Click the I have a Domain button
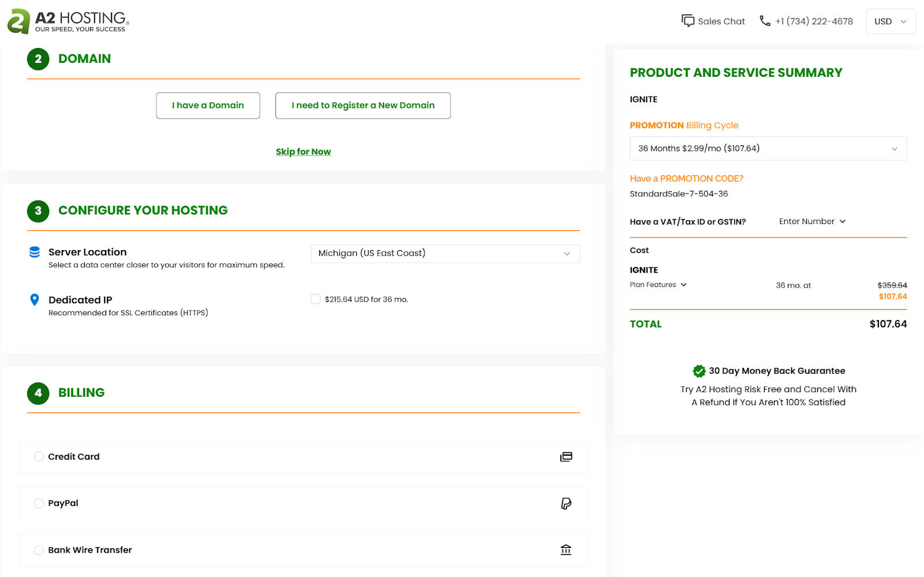Viewport: 924px width, 577px height. click(x=208, y=105)
